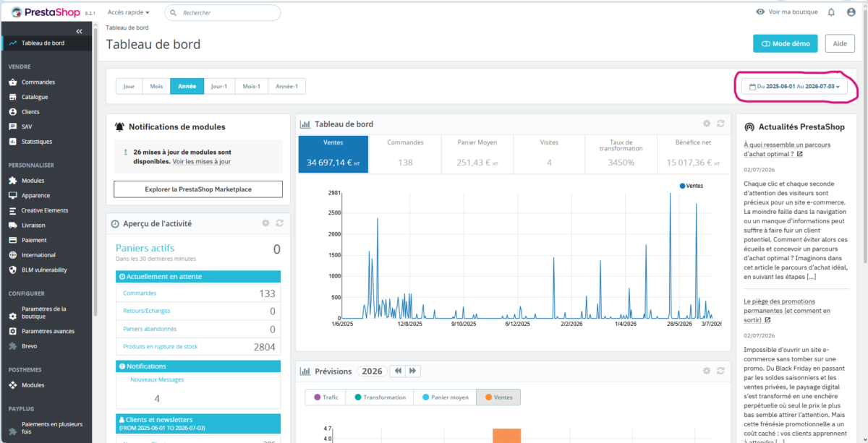Toggle the Mode démo switch

pyautogui.click(x=786, y=43)
